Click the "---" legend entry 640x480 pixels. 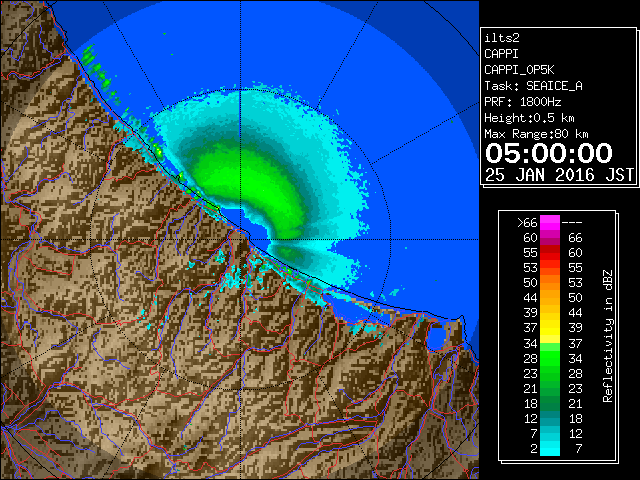point(572,223)
